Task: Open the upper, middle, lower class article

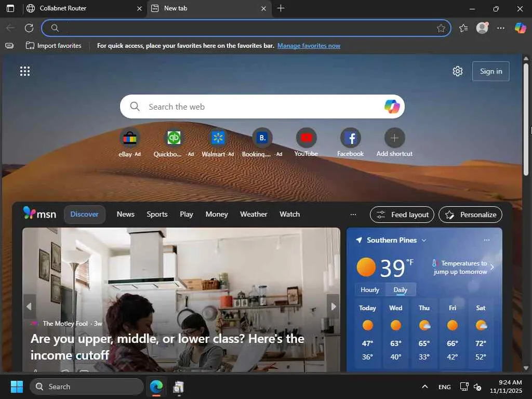Action: pyautogui.click(x=167, y=347)
